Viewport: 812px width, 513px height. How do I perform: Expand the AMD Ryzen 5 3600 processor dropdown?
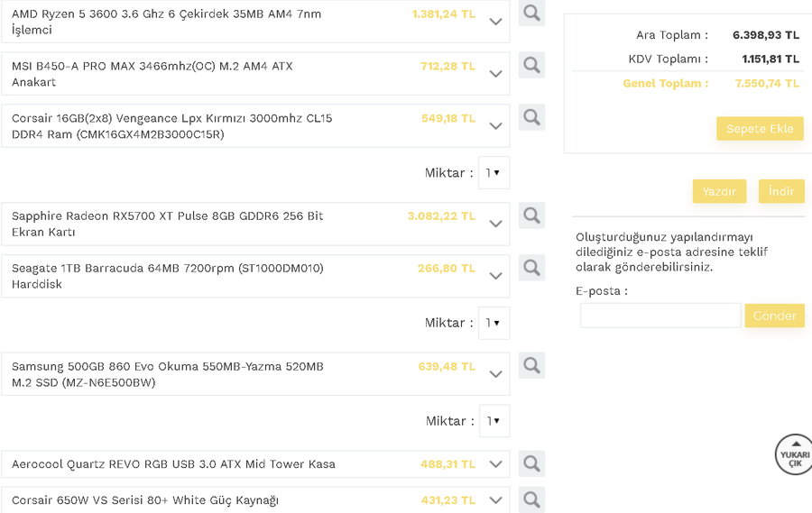click(x=495, y=22)
